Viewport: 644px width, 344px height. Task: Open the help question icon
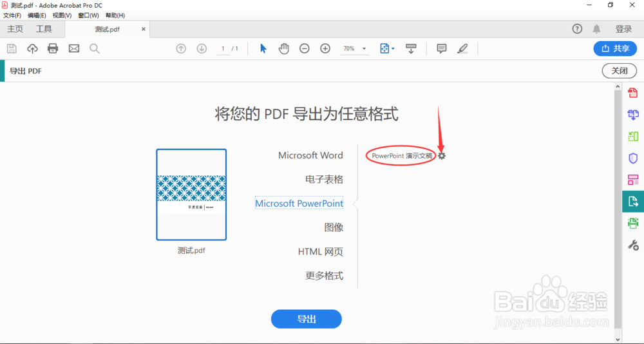coord(577,29)
